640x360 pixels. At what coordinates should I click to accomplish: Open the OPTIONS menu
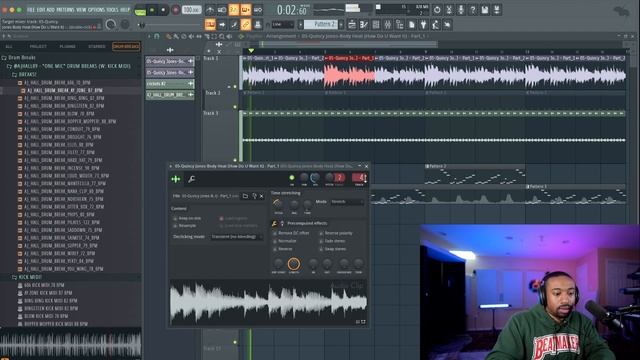(x=96, y=9)
